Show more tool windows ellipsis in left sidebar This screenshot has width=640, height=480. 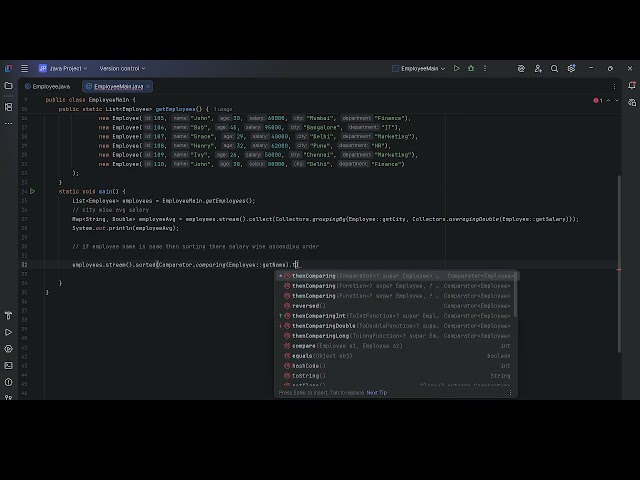pos(8,123)
